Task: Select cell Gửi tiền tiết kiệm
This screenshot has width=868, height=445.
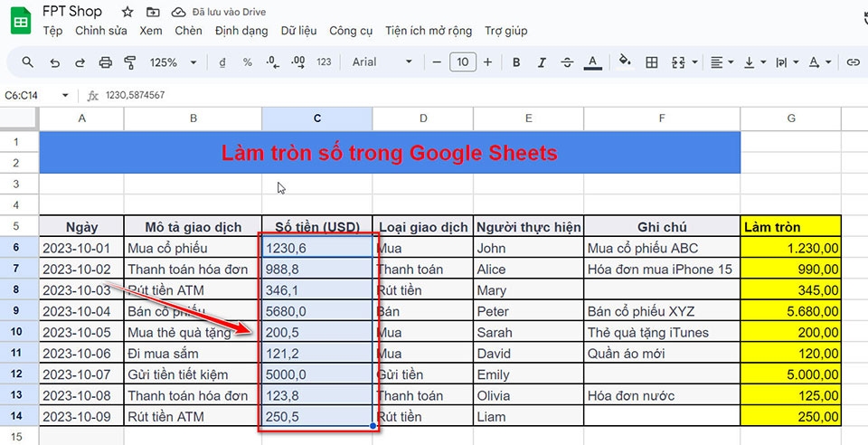Action: [x=193, y=374]
